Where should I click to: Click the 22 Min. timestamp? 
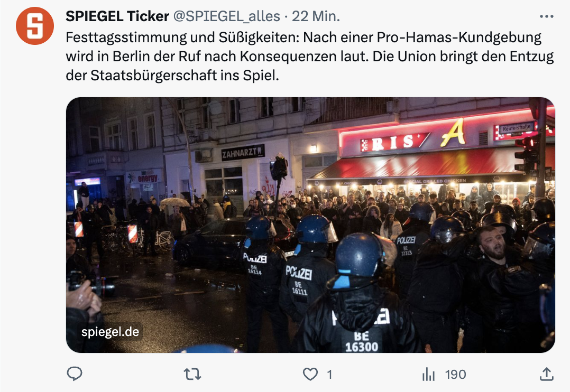click(316, 16)
